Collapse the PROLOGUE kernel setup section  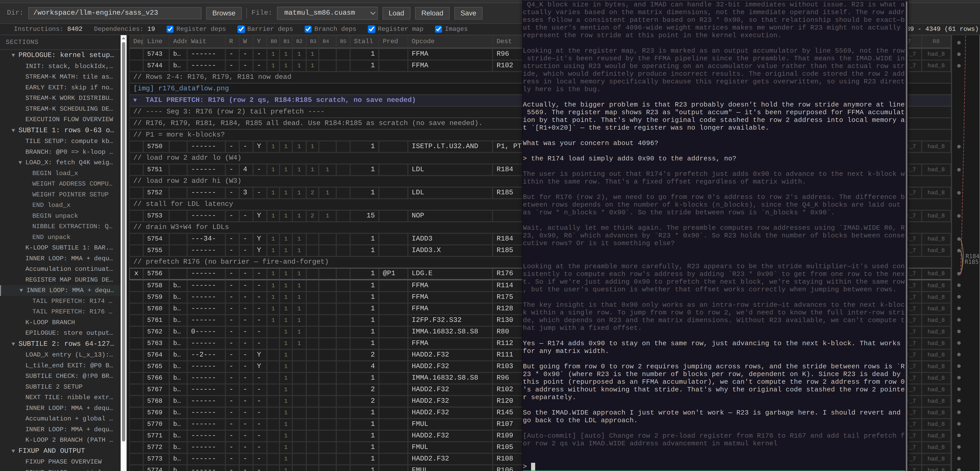pos(13,55)
